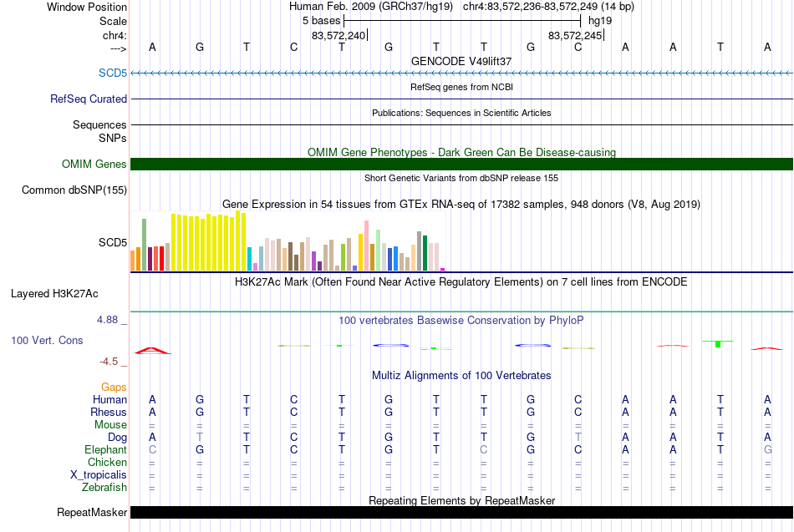Image resolution: width=794 pixels, height=532 pixels.
Task: Click the Zebrafish species label
Action: pyautogui.click(x=104, y=487)
